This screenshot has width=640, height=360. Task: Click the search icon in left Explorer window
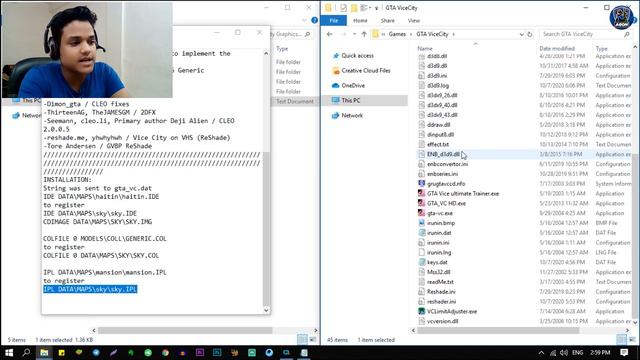(307, 34)
